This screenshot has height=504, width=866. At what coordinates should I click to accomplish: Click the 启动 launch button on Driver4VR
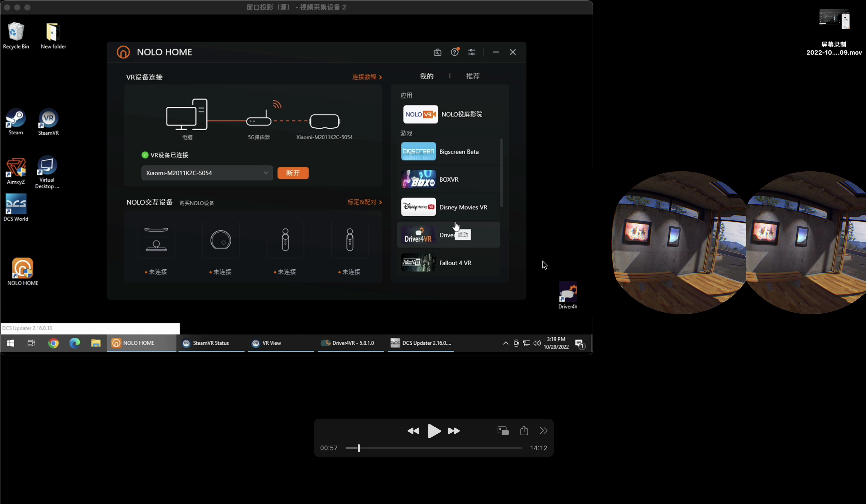tap(463, 235)
